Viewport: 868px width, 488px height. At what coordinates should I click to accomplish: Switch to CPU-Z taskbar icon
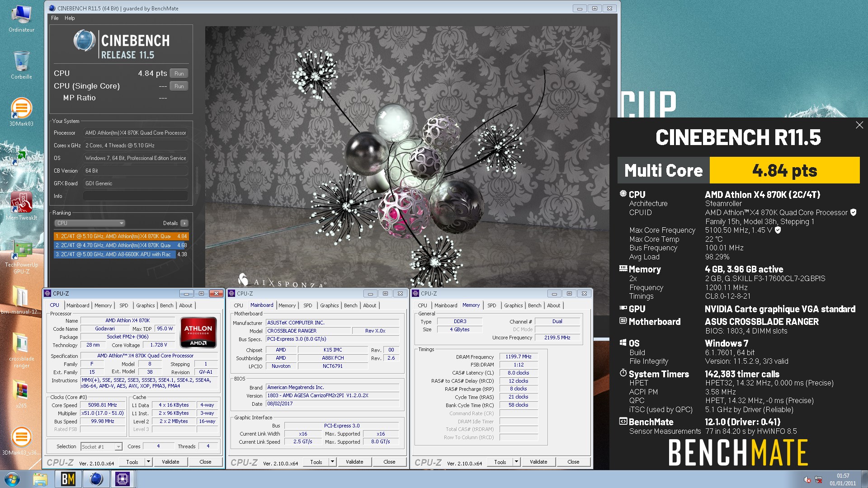123,479
